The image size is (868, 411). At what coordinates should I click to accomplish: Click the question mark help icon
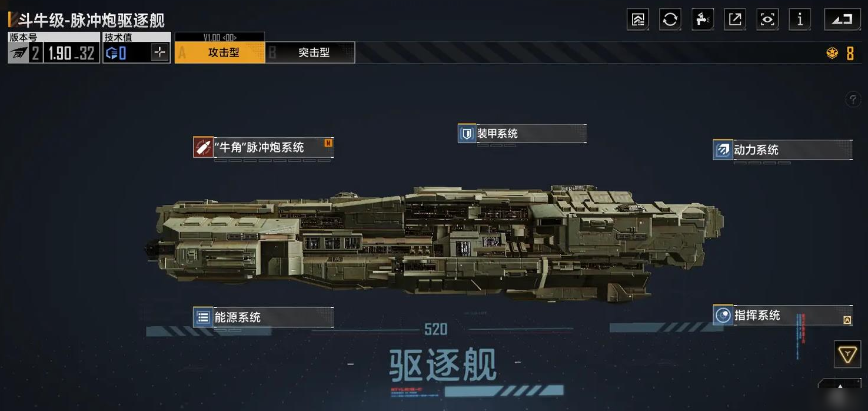(853, 99)
